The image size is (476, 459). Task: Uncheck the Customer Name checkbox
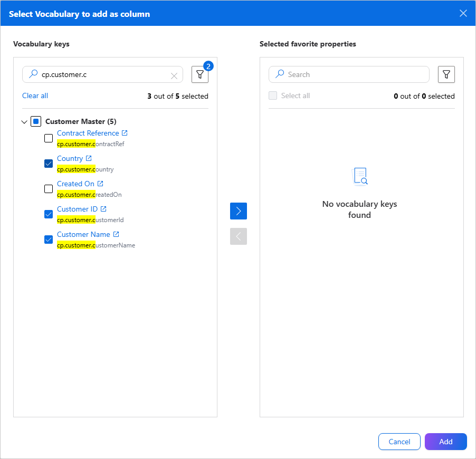tap(49, 240)
